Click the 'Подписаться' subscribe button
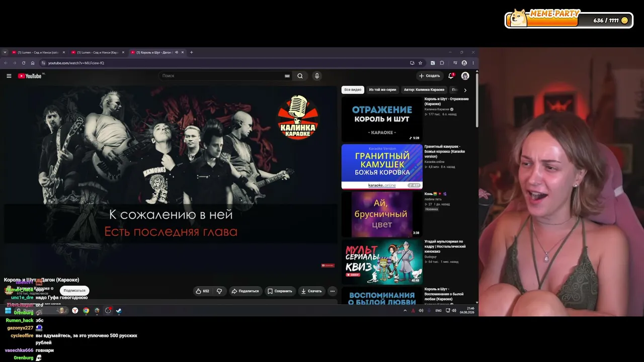644x362 pixels. [x=74, y=291]
